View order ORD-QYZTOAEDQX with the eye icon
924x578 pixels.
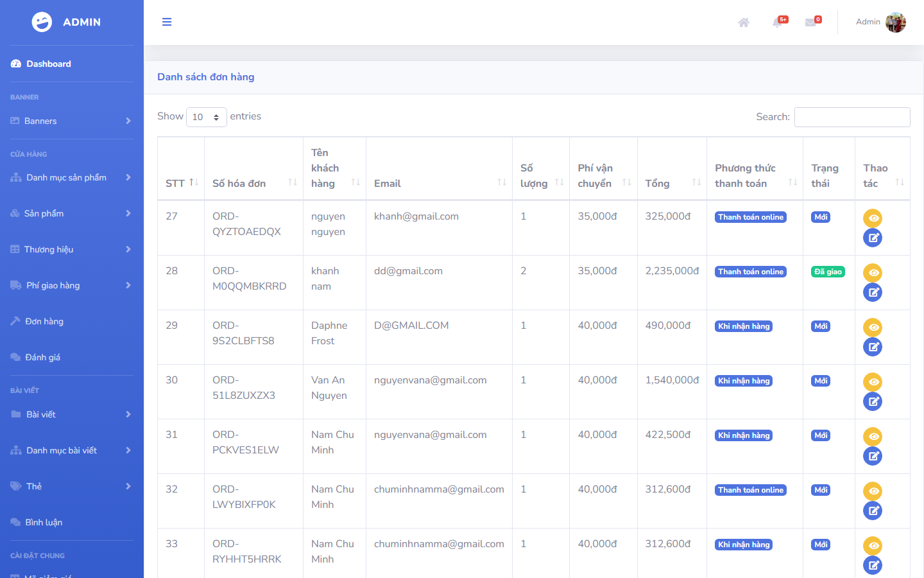pos(873,218)
